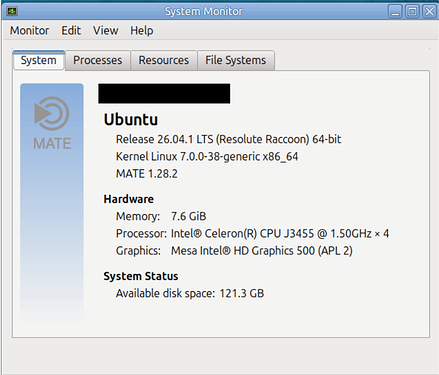Image resolution: width=439 pixels, height=375 pixels.
Task: Open the Edit menu
Action: [x=71, y=31]
